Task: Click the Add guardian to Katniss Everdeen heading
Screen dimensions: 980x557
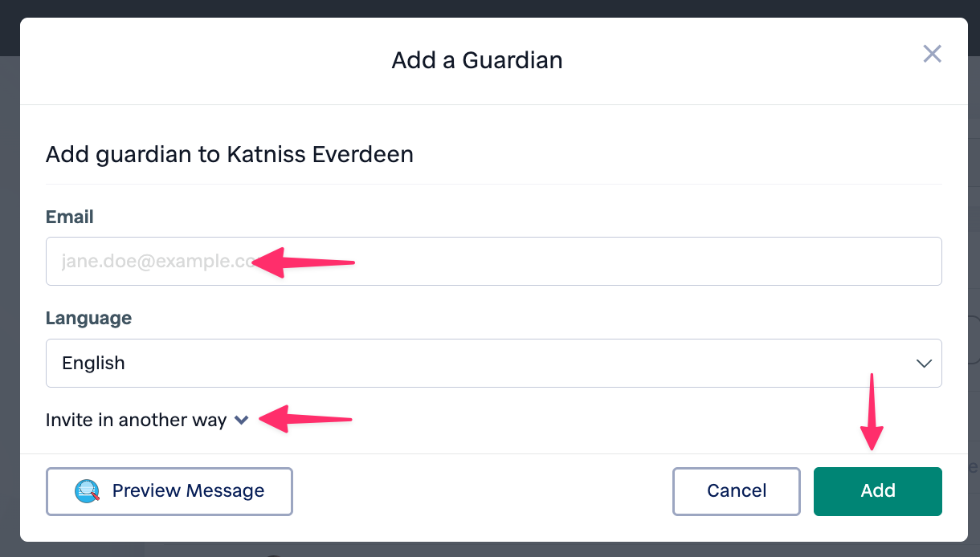Action: coord(230,153)
